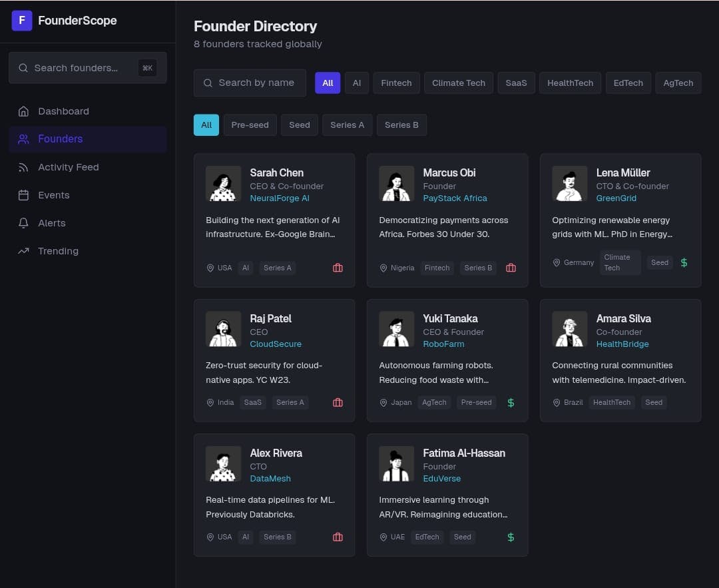This screenshot has width=719, height=588.
Task: Click briefcase icon on Raj Patel card
Action: tap(338, 403)
